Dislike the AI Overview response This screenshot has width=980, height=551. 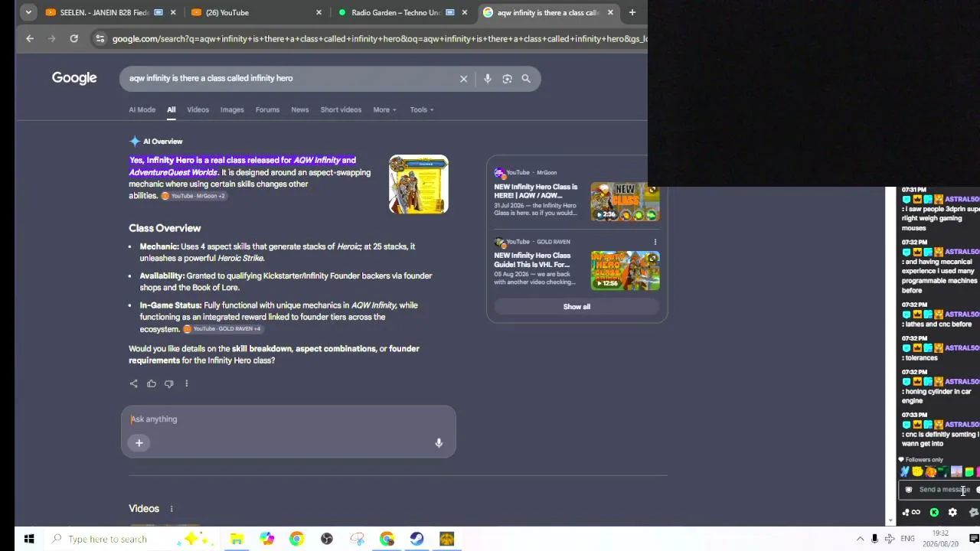(x=169, y=383)
